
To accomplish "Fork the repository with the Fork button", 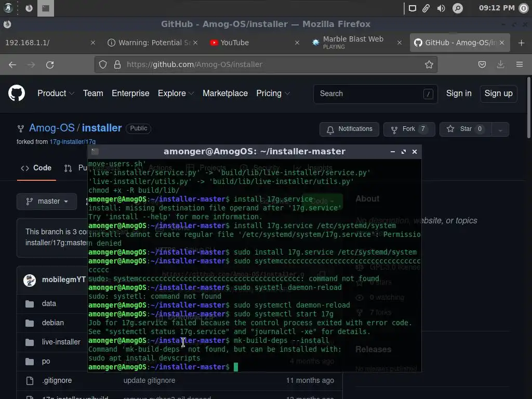I will point(409,129).
